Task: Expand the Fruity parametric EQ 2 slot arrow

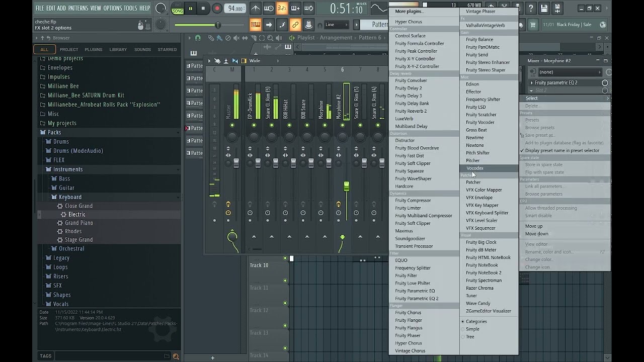Action: pos(532,82)
